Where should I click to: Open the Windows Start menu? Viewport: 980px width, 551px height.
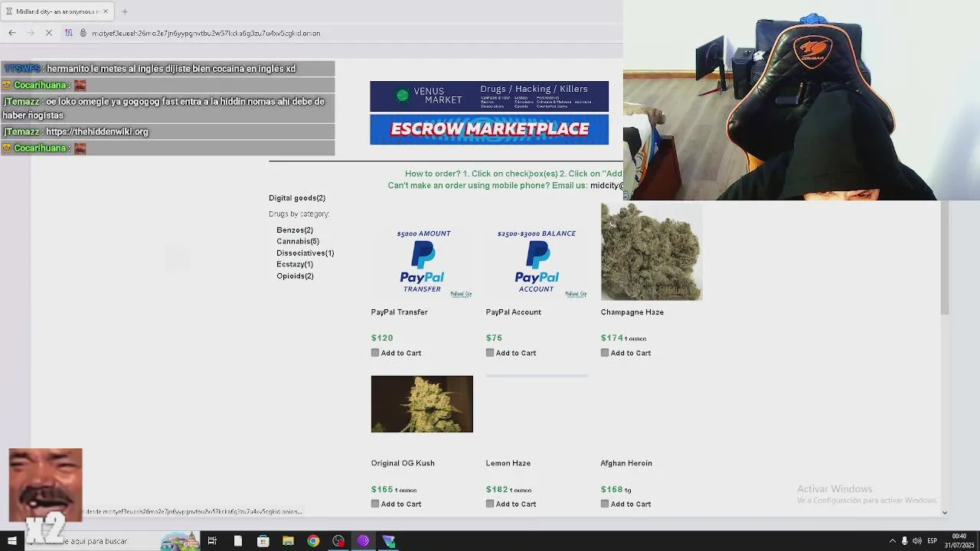[x=11, y=541]
